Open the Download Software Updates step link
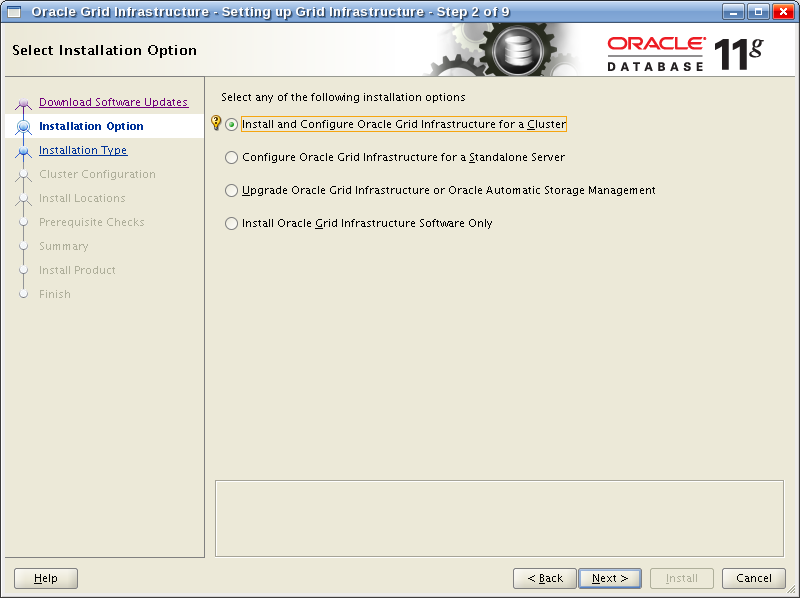The height and width of the screenshot is (598, 800). pyautogui.click(x=114, y=102)
